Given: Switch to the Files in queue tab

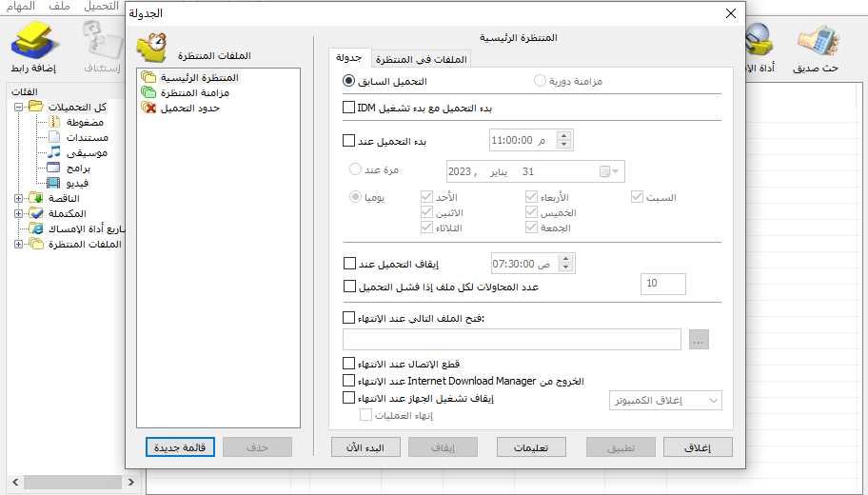Looking at the screenshot, I should click(422, 59).
